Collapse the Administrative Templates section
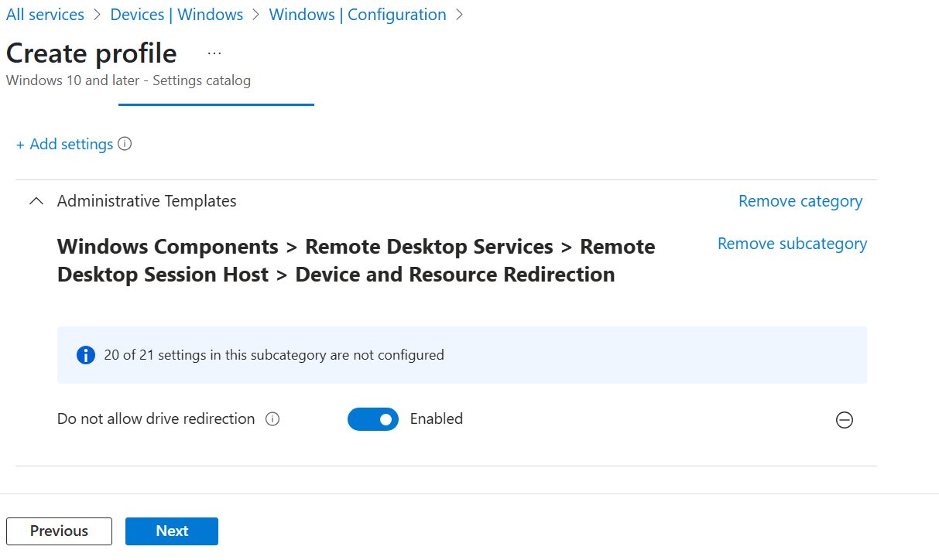 tap(36, 201)
